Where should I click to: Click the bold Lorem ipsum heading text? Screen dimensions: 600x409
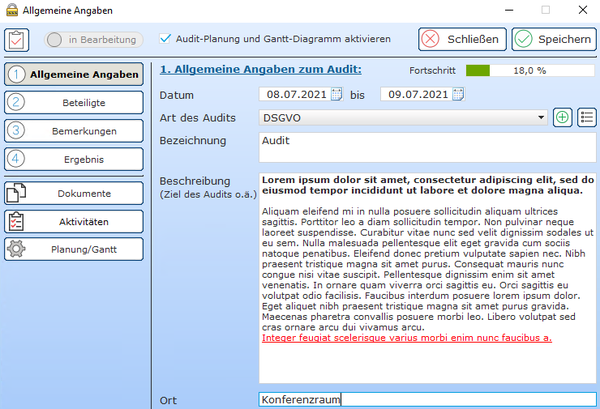(428, 185)
